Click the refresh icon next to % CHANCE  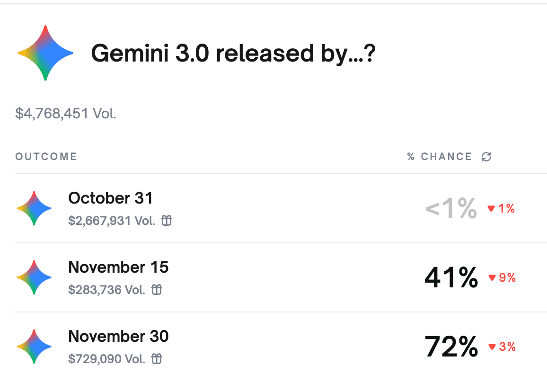(486, 157)
